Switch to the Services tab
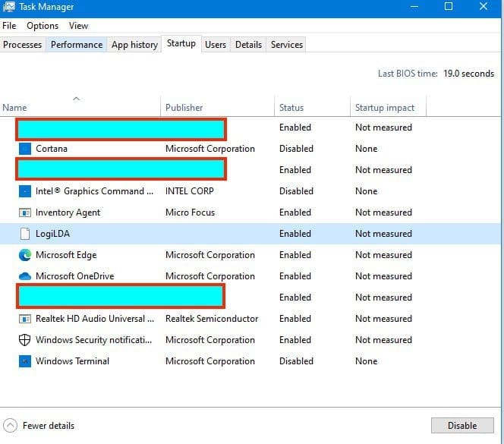Screen dimensions: 504x444 coord(287,45)
